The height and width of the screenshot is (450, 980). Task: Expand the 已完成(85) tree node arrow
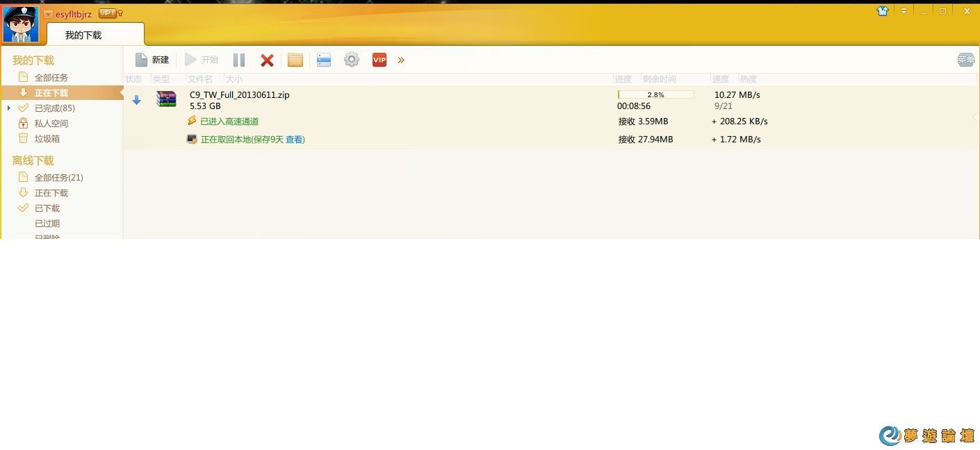click(8, 108)
